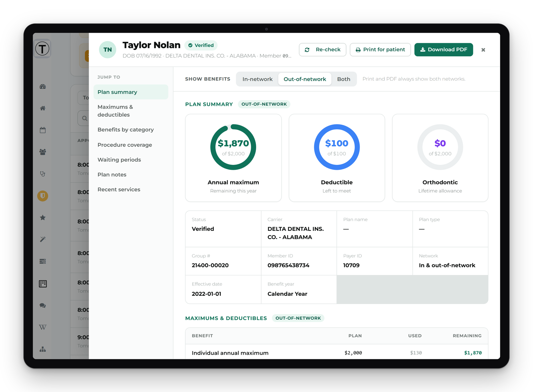The image size is (533, 392).
Task: Click Payer ID value 10709
Action: coord(351,265)
